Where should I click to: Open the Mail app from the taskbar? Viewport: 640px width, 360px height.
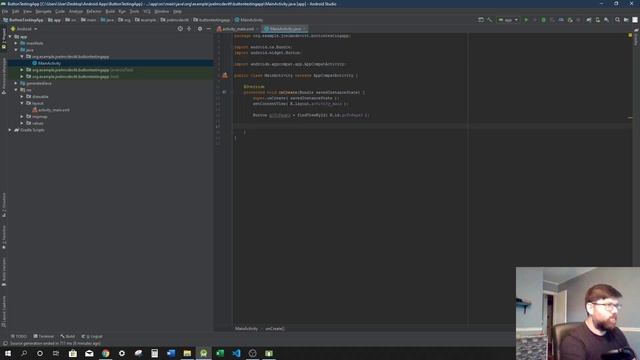89,353
